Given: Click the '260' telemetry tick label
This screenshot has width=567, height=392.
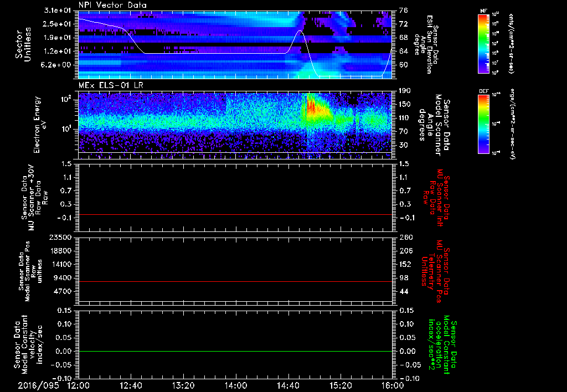Looking at the screenshot, I should click(405, 238).
